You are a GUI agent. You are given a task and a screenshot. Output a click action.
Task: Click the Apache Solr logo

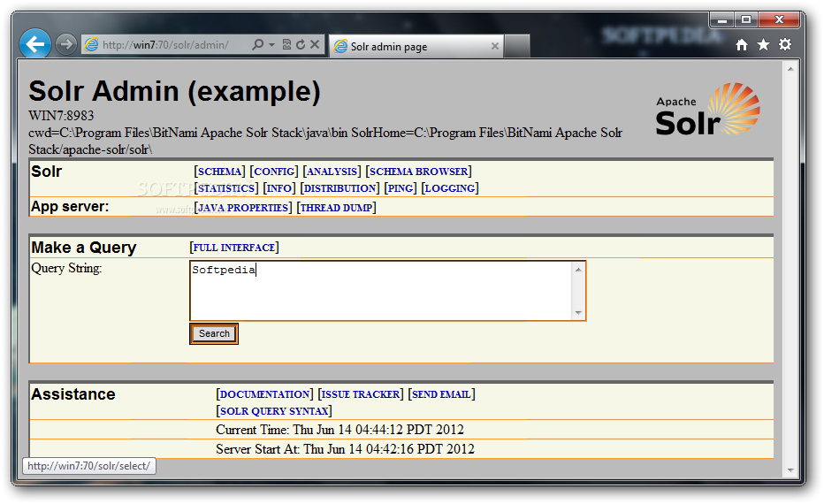(707, 110)
